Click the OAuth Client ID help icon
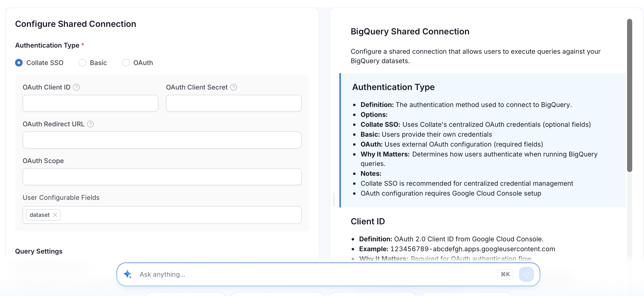Screen dimensions: 644x296 pos(76,87)
